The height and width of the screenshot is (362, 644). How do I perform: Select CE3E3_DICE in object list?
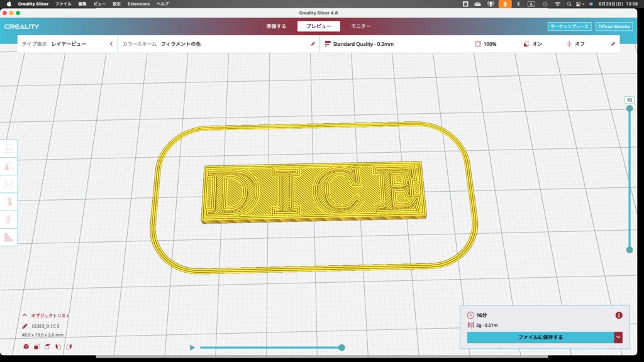[45, 326]
